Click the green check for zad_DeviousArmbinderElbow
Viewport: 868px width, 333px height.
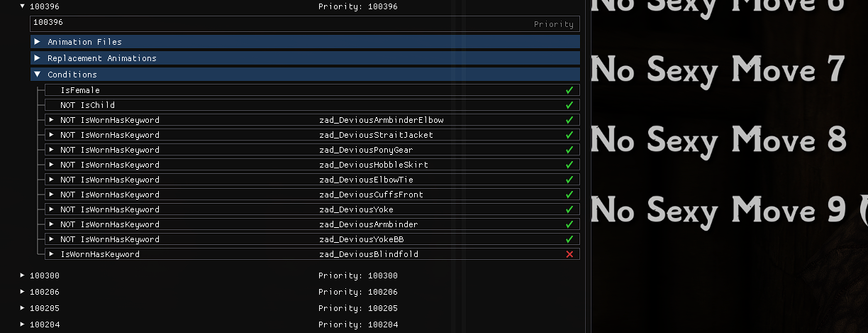(x=569, y=120)
